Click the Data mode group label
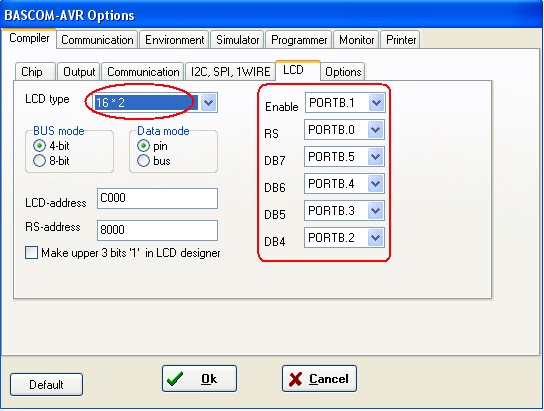This screenshot has height=411, width=544. [163, 131]
